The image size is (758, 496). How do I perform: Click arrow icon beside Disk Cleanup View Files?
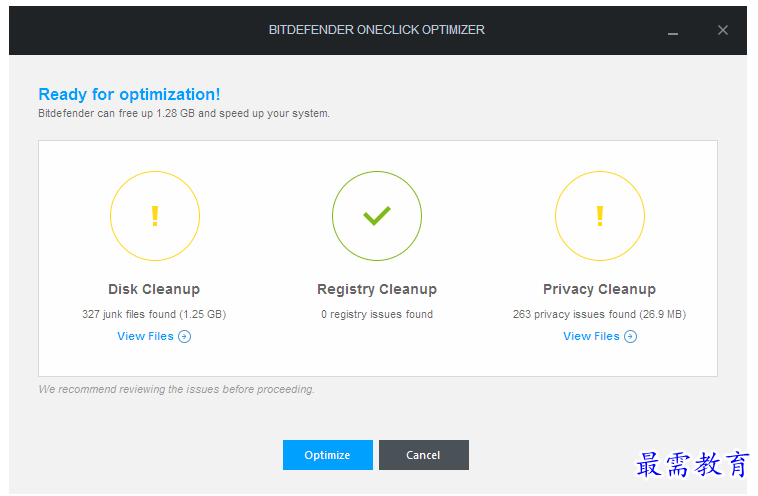185,336
